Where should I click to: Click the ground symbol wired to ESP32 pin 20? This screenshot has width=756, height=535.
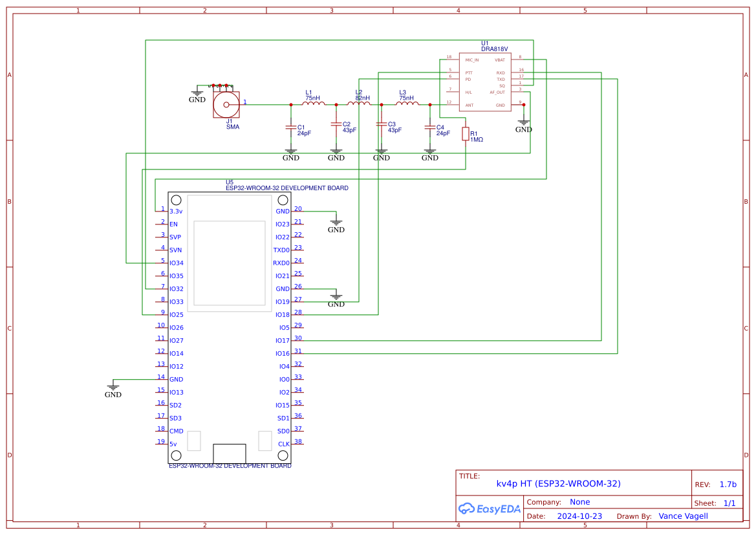[x=336, y=226]
